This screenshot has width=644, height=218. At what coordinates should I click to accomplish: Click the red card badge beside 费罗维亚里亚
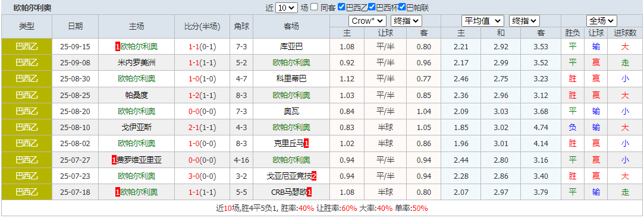(114, 160)
